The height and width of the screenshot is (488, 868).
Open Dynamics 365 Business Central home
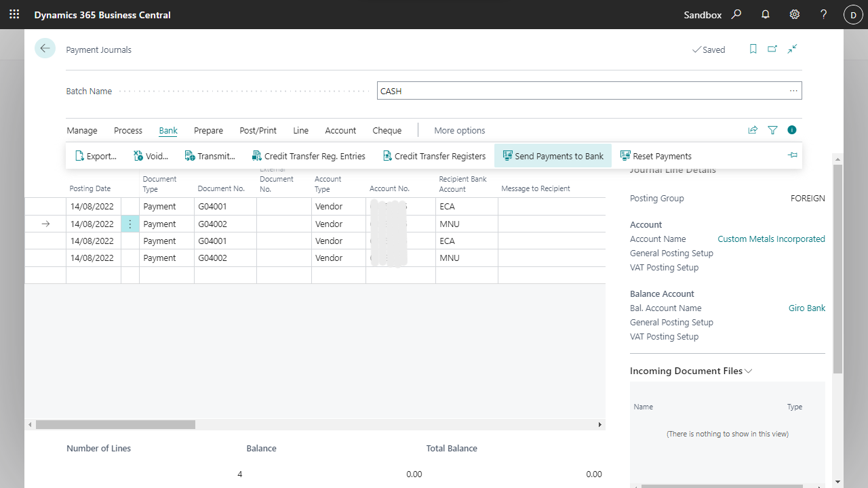coord(102,15)
